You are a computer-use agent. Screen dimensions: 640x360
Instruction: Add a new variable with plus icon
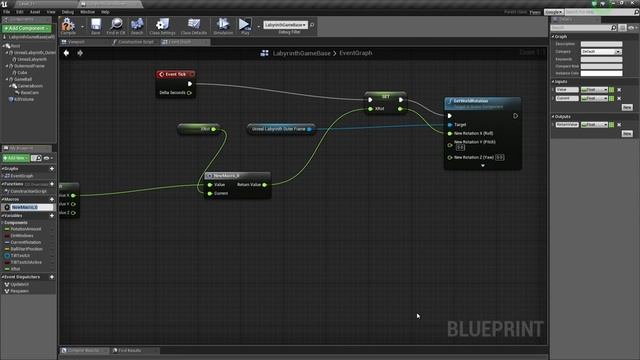(52, 216)
